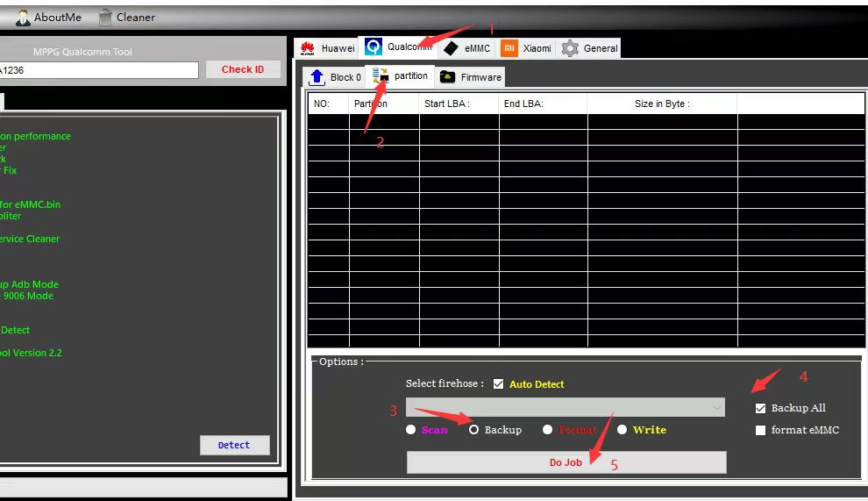Select the Firmware tab icon

[447, 77]
